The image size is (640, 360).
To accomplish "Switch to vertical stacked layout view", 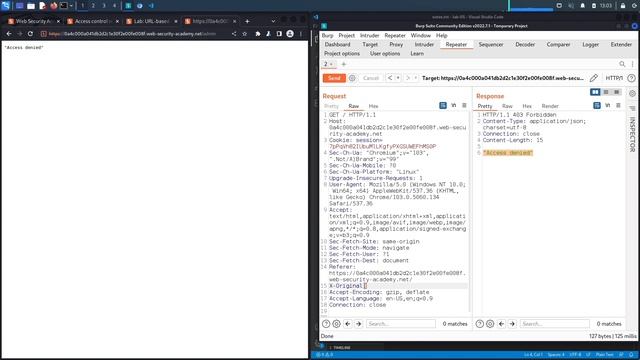I will click(606, 92).
